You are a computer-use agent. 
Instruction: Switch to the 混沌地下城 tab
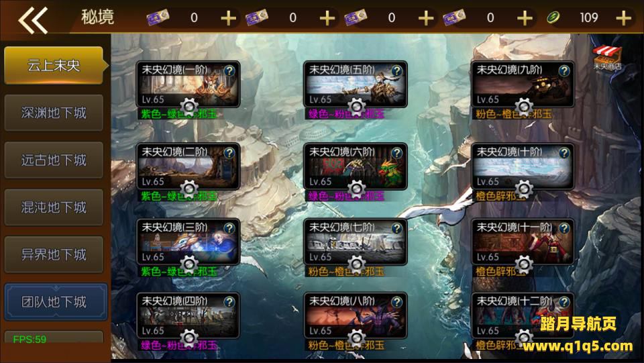(54, 207)
